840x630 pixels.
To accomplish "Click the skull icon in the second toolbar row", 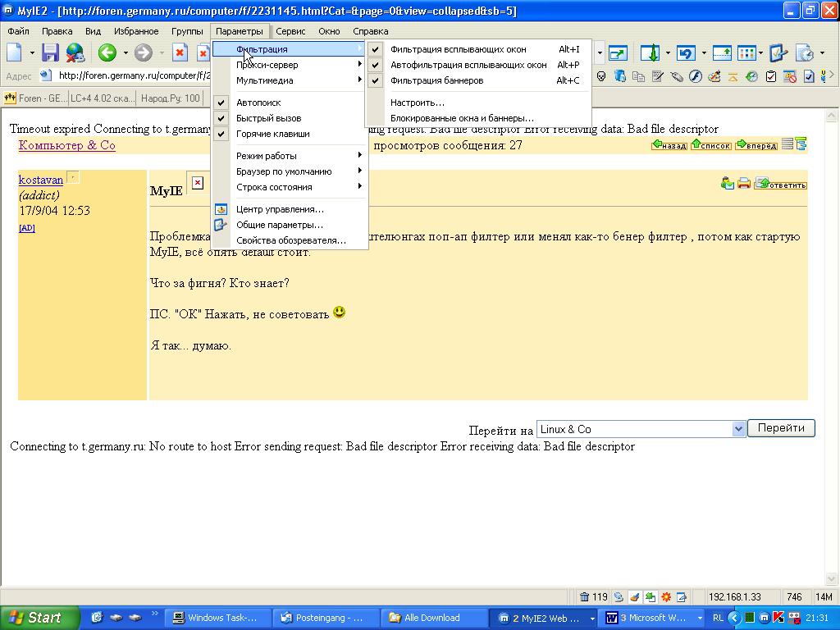I will pyautogui.click(x=601, y=76).
